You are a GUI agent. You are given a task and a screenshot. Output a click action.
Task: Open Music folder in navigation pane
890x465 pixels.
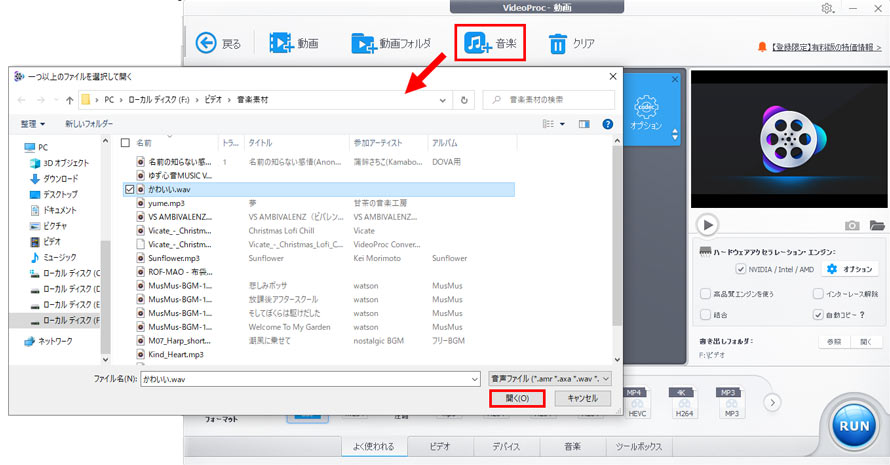(x=60, y=257)
